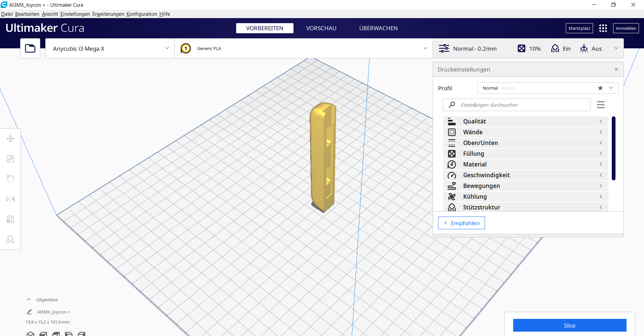Click the Material spool icon
The height and width of the screenshot is (336, 644).
[x=452, y=164]
